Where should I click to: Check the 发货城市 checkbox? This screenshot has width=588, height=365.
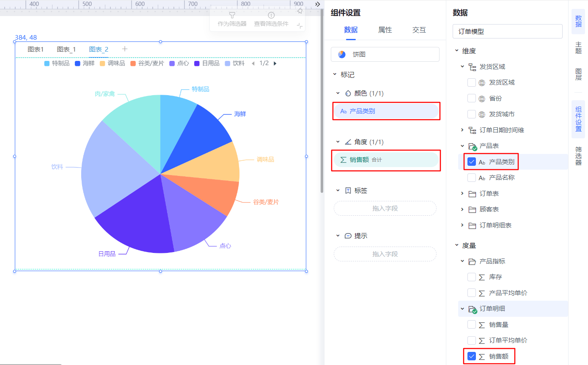click(x=472, y=114)
